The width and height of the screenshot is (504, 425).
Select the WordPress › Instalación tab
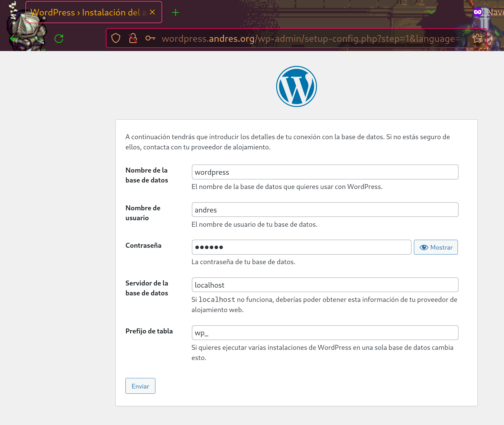point(93,12)
